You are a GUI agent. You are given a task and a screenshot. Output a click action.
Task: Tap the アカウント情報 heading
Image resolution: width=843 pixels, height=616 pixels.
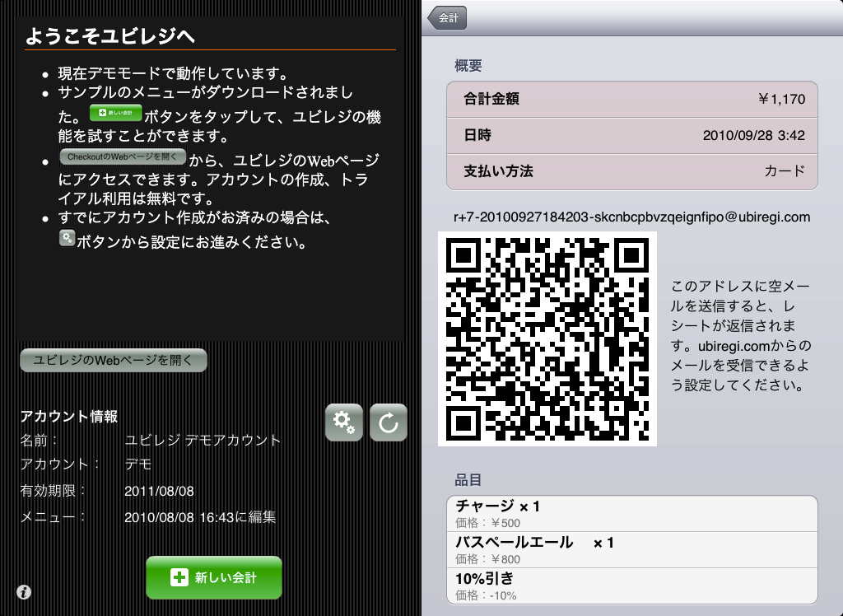coord(69,417)
